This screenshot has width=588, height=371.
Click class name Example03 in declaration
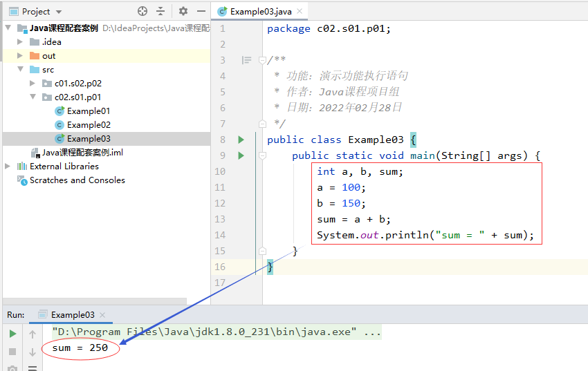tap(376, 140)
